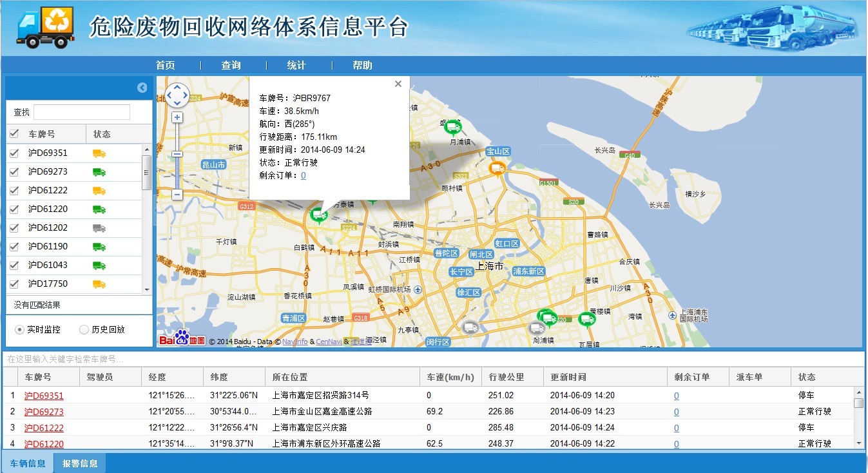Click the vehicle list scroll-down arrow

[x=147, y=290]
